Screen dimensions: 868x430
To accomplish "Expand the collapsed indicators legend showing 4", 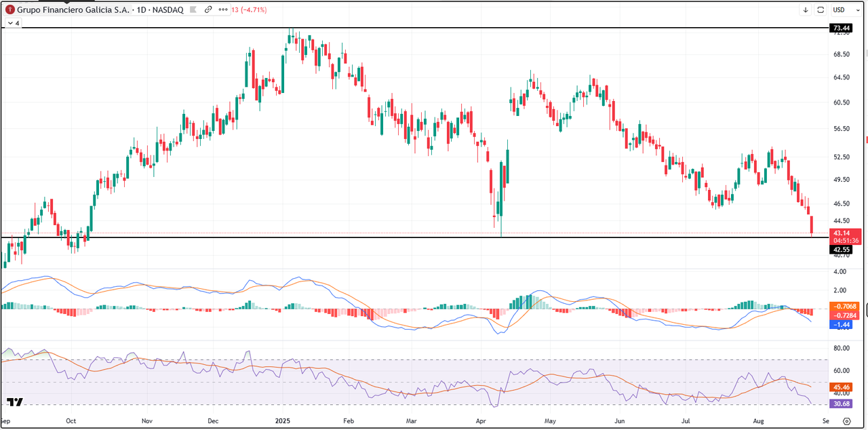I will point(13,23).
